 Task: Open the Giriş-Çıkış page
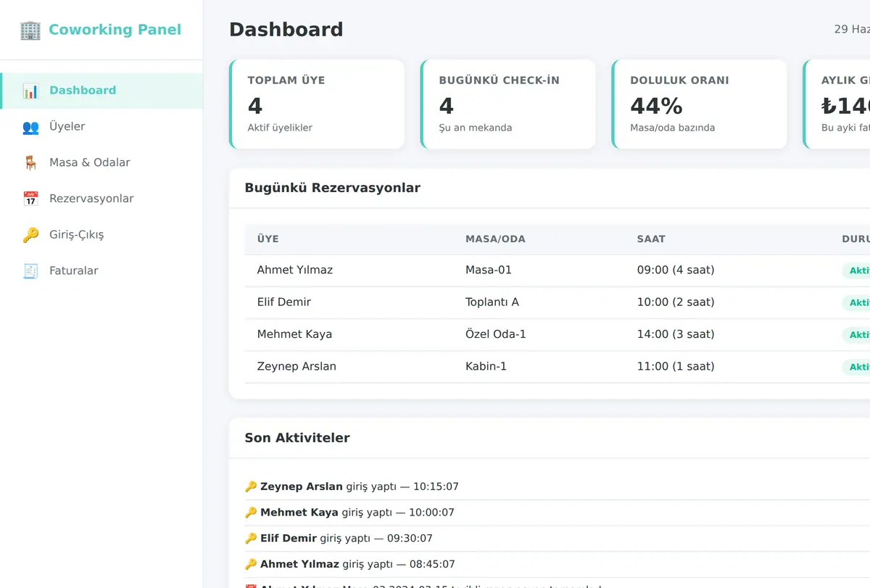click(x=101, y=235)
